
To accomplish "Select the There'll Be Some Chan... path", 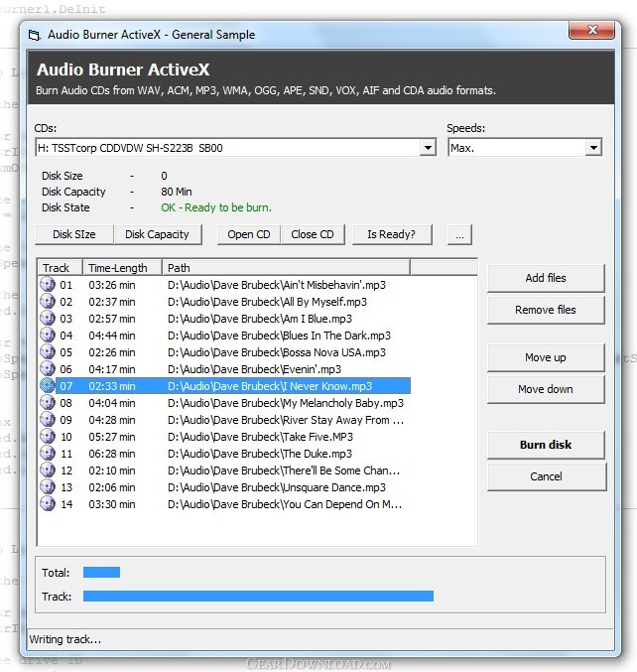I will pyautogui.click(x=284, y=470).
